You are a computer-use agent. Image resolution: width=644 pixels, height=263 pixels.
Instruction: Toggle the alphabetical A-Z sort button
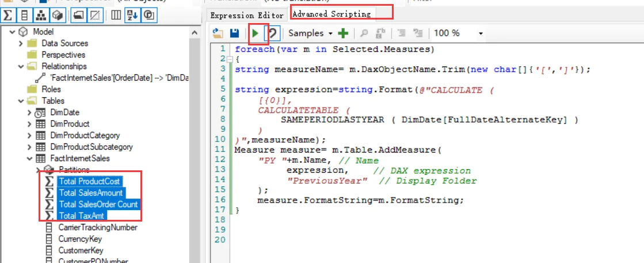pyautogui.click(x=132, y=16)
